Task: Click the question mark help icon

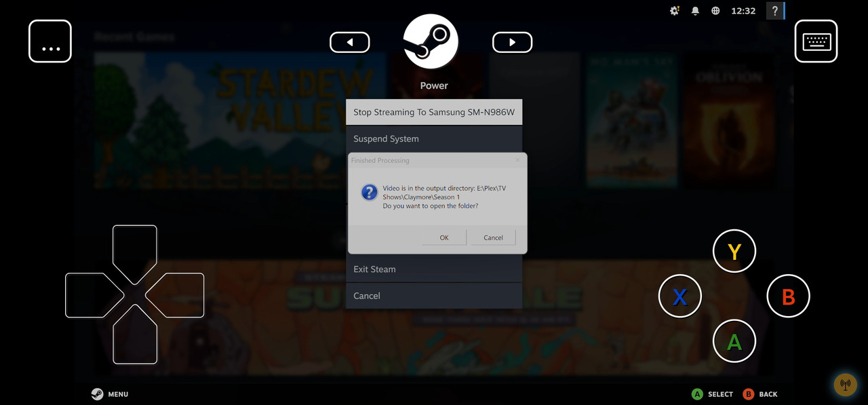Action: [774, 11]
